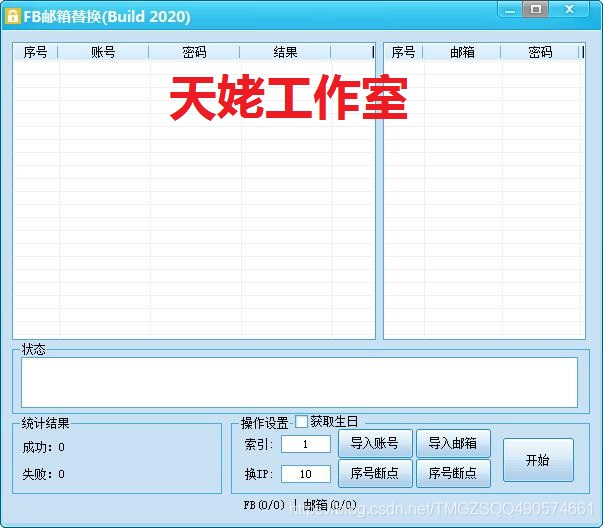Enable the 获取生日 checkbox

(301, 421)
